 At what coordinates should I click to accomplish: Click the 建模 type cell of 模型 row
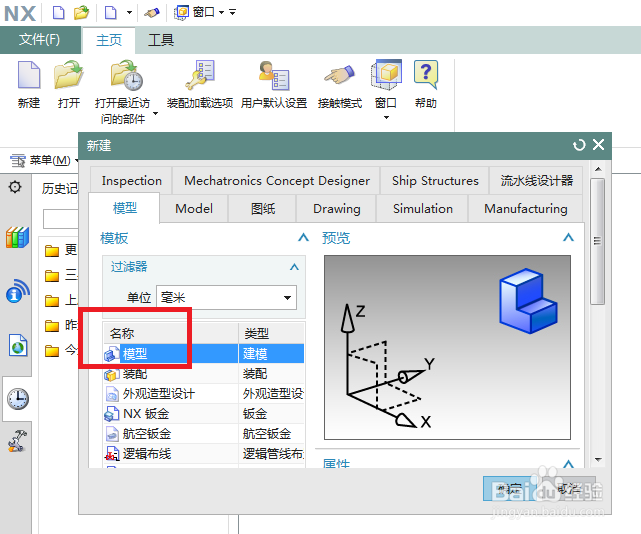271,354
